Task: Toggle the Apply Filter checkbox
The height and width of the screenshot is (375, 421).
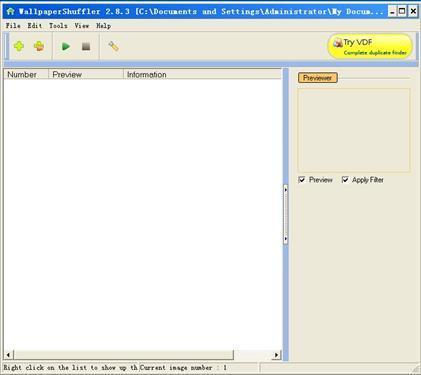Action: point(345,180)
